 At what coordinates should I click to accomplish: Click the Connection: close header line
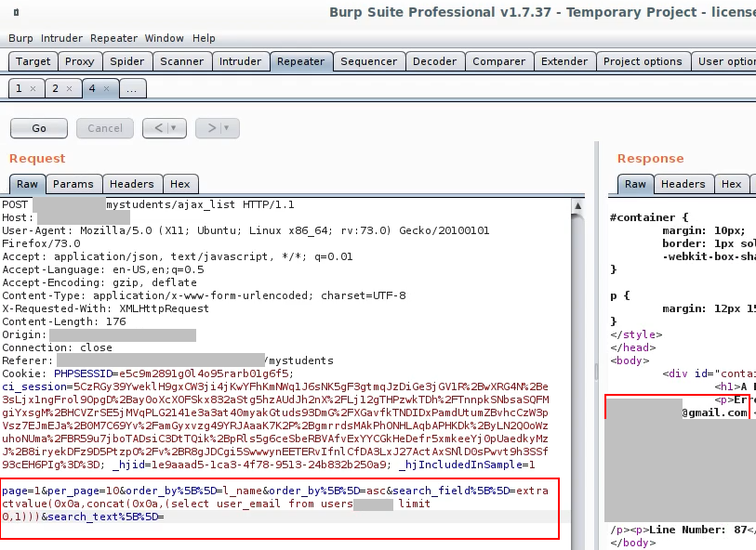tap(57, 347)
